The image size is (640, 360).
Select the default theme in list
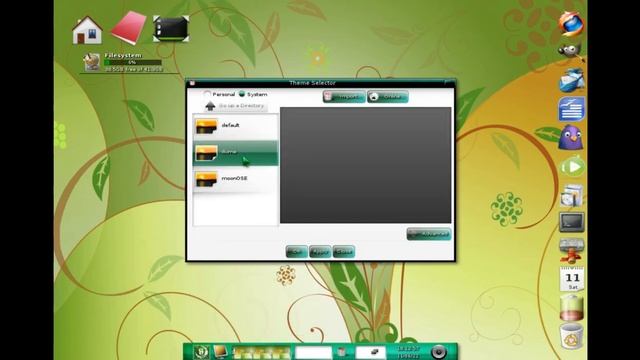236,126
